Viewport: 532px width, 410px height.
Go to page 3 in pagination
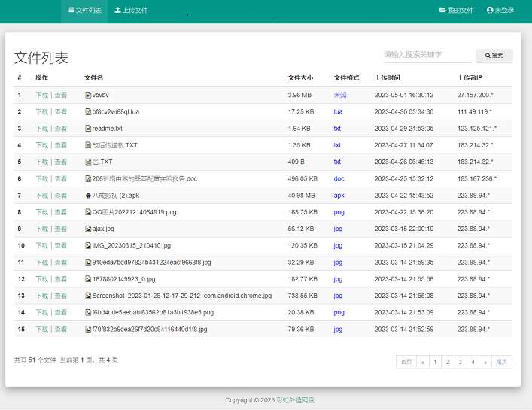tap(461, 362)
